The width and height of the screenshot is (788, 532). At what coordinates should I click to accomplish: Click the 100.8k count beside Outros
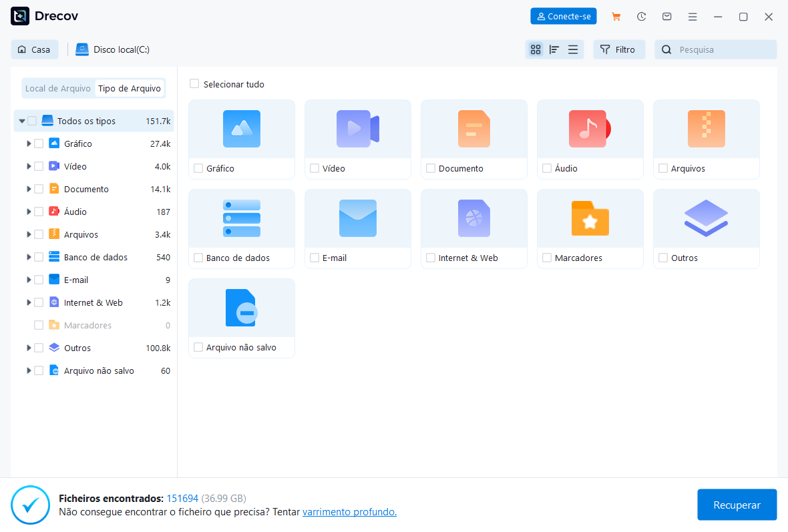tap(158, 348)
